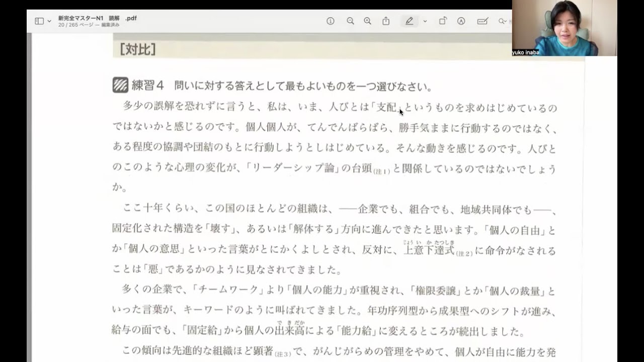This screenshot has height=362, width=644.
Task: Open the document info inspector
Action: (331, 22)
